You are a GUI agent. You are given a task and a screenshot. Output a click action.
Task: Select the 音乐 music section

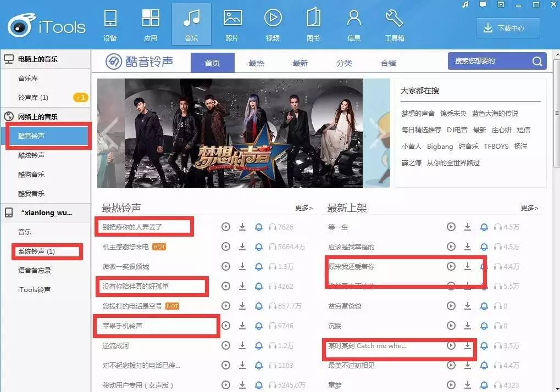(x=191, y=24)
